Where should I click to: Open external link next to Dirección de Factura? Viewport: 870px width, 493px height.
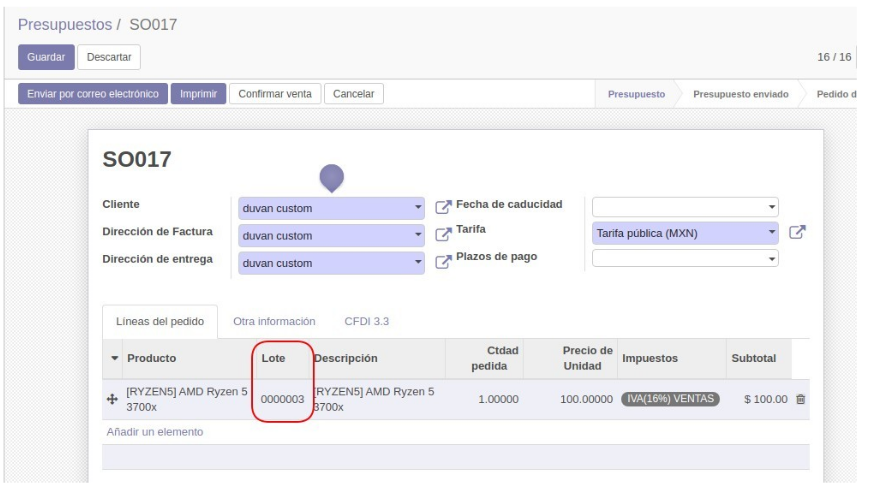444,235
